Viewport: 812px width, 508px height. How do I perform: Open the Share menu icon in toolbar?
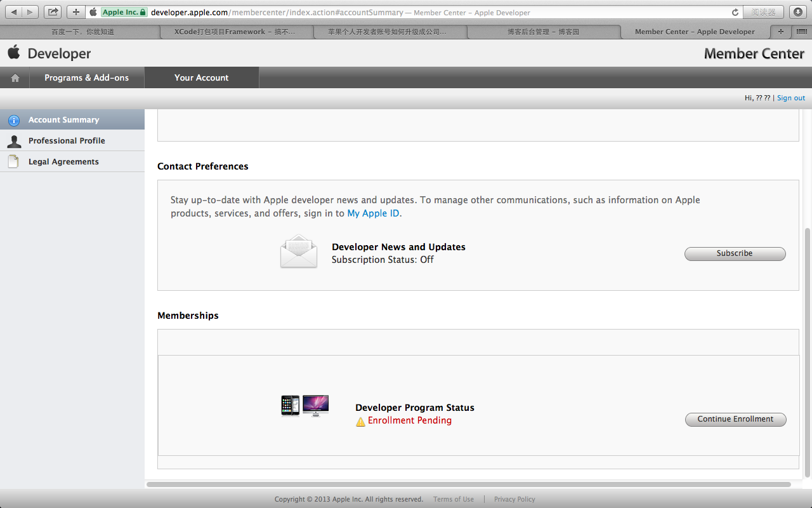(53, 12)
